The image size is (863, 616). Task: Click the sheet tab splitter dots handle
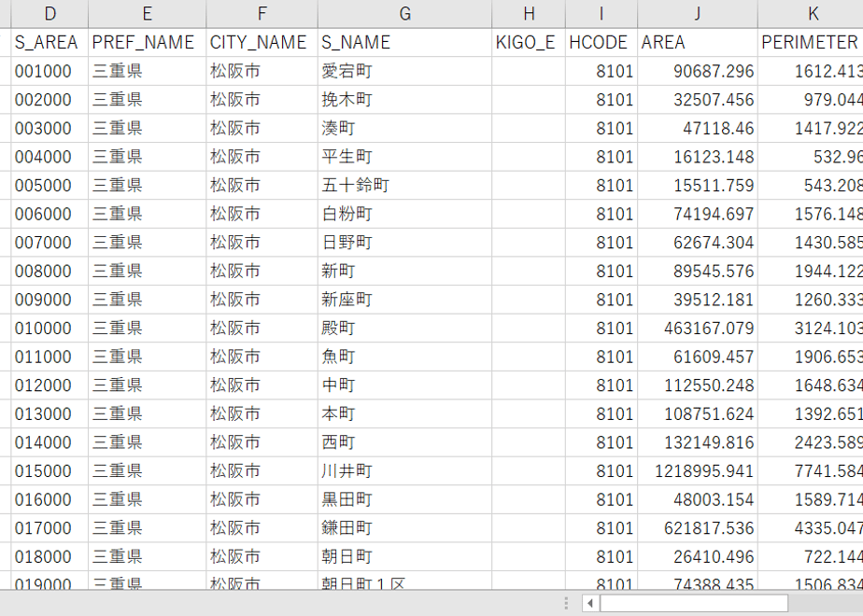pyautogui.click(x=566, y=603)
